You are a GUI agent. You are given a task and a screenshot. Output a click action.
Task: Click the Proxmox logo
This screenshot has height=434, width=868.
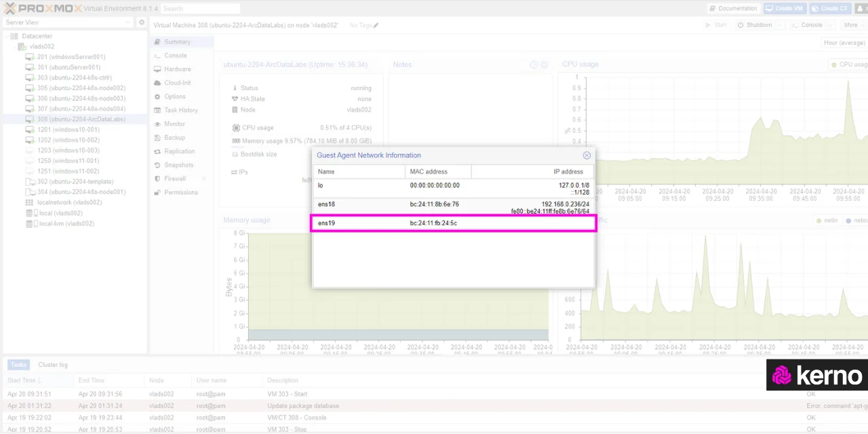[43, 8]
